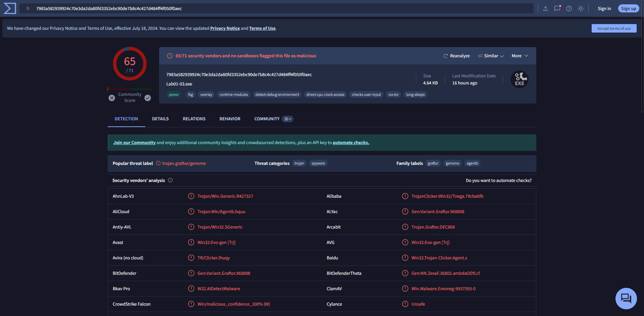
Task: Switch to the DETECTION tab
Action: pyautogui.click(x=126, y=119)
